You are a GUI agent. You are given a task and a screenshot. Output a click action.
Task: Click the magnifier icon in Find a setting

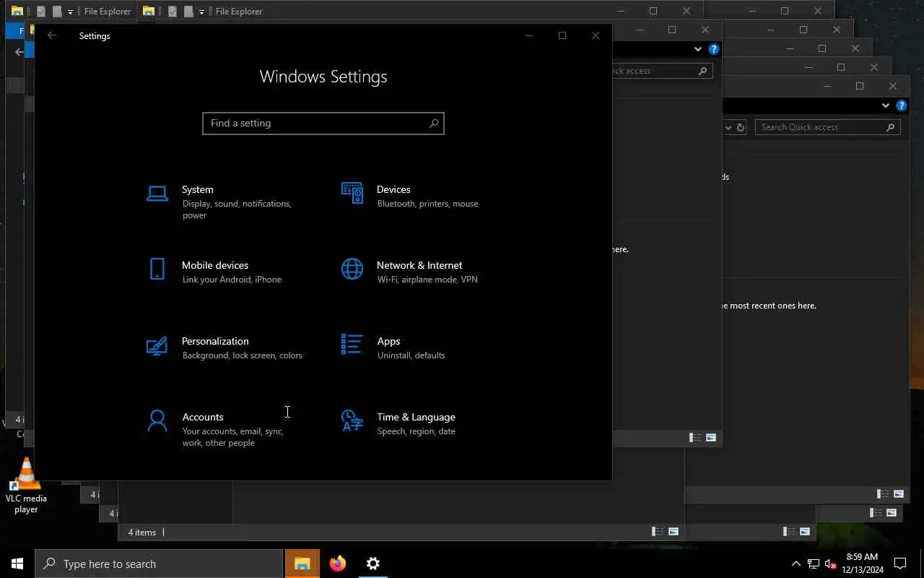[434, 124]
